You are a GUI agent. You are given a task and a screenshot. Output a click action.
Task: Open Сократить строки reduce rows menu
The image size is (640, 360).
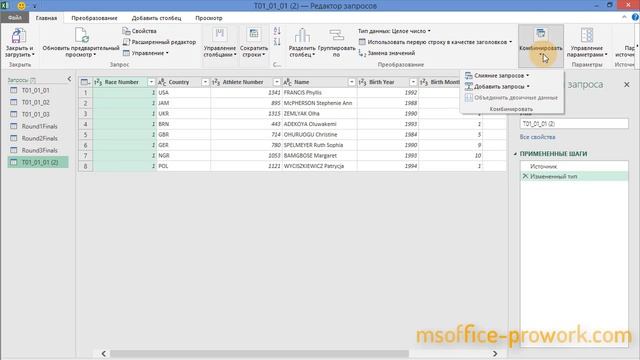253,42
